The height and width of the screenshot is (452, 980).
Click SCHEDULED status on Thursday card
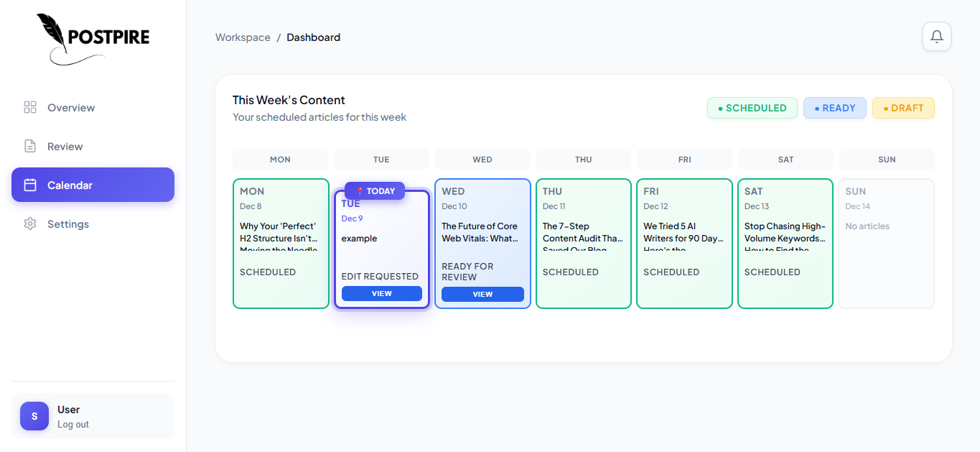(x=571, y=272)
